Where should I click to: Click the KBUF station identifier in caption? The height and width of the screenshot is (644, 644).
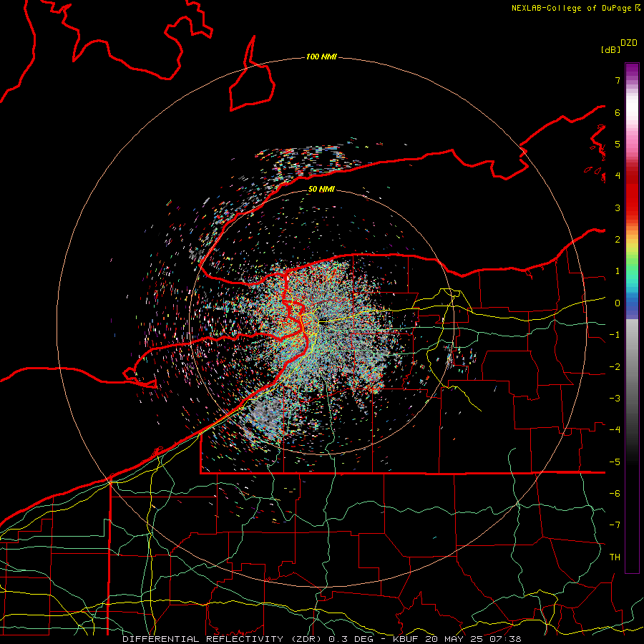click(x=406, y=639)
